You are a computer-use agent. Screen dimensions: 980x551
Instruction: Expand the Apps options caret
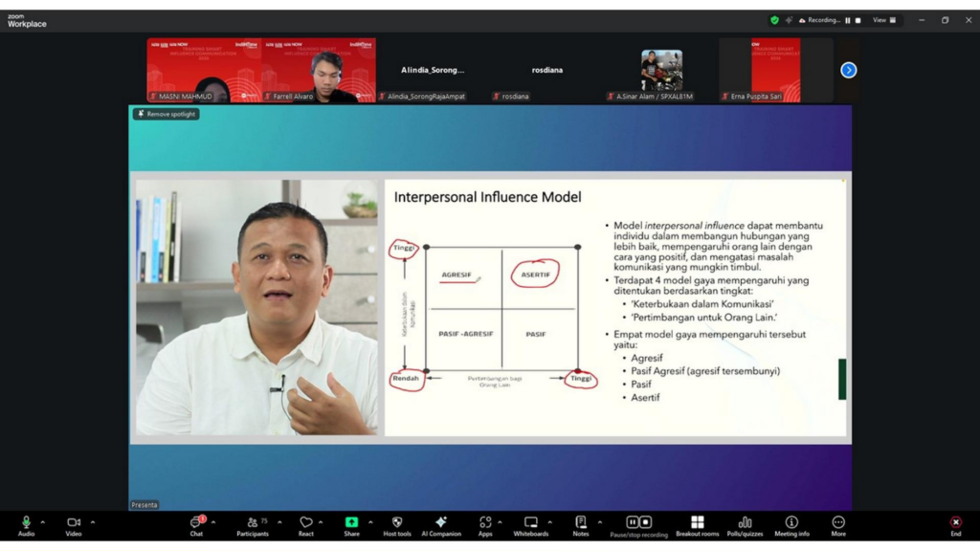tap(500, 522)
